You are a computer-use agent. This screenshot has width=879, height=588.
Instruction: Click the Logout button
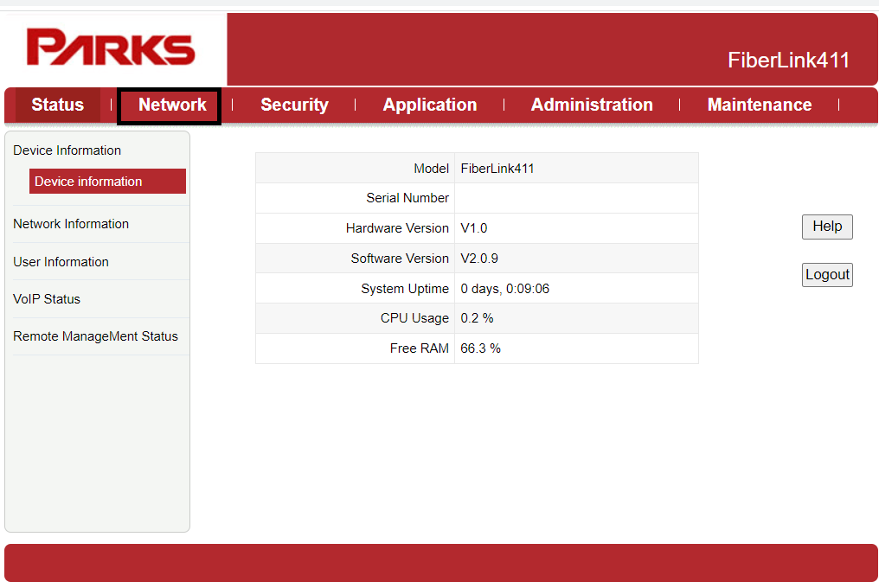[x=827, y=275]
